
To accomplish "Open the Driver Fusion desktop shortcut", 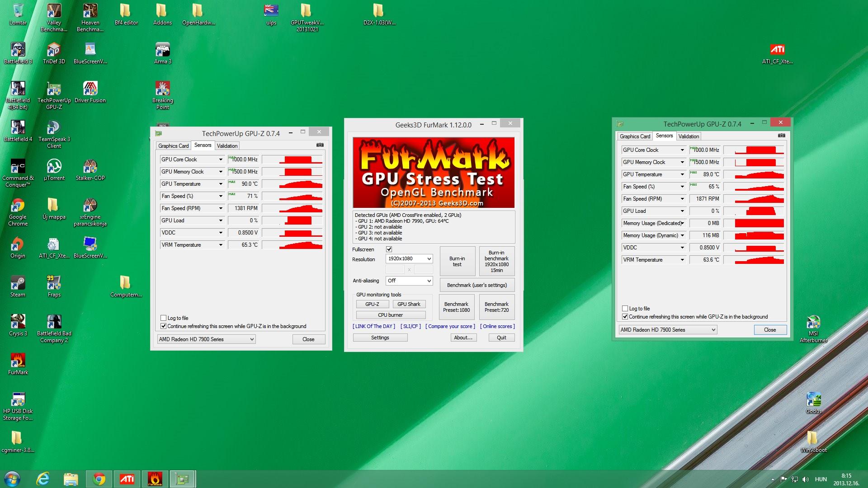I will pyautogui.click(x=90, y=92).
